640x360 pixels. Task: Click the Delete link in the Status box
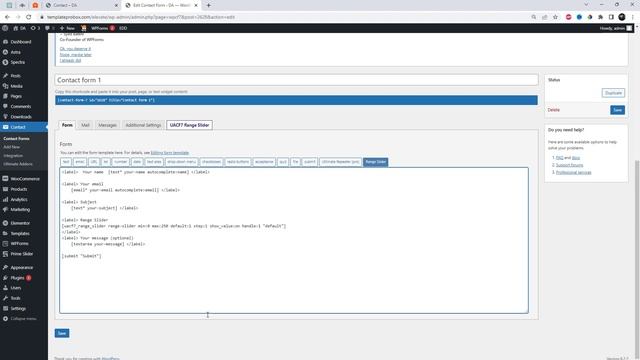[553, 110]
